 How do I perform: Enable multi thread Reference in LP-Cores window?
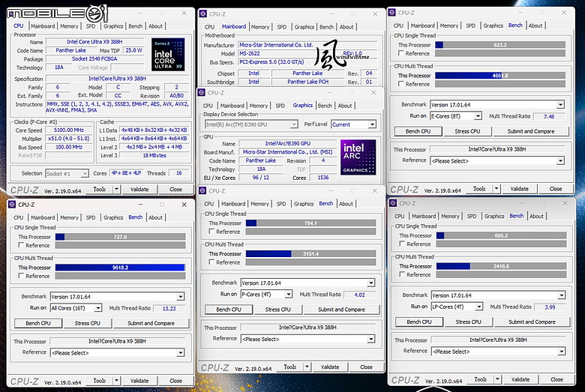402,274
